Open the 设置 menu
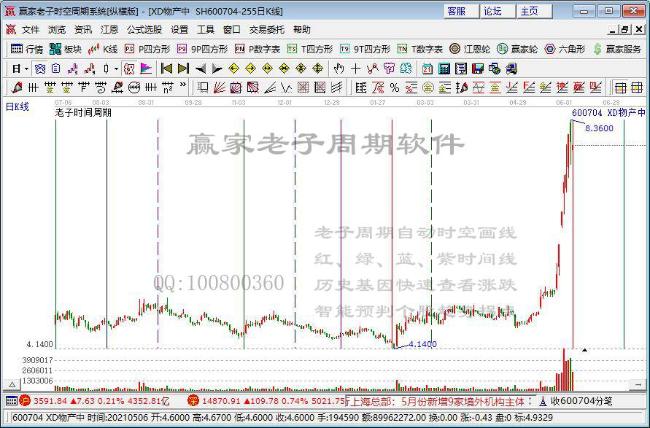 pyautogui.click(x=179, y=30)
